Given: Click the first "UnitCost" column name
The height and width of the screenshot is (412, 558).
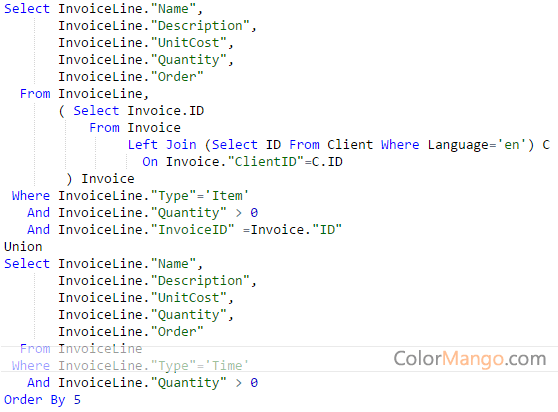Looking at the screenshot, I should pos(189,43).
